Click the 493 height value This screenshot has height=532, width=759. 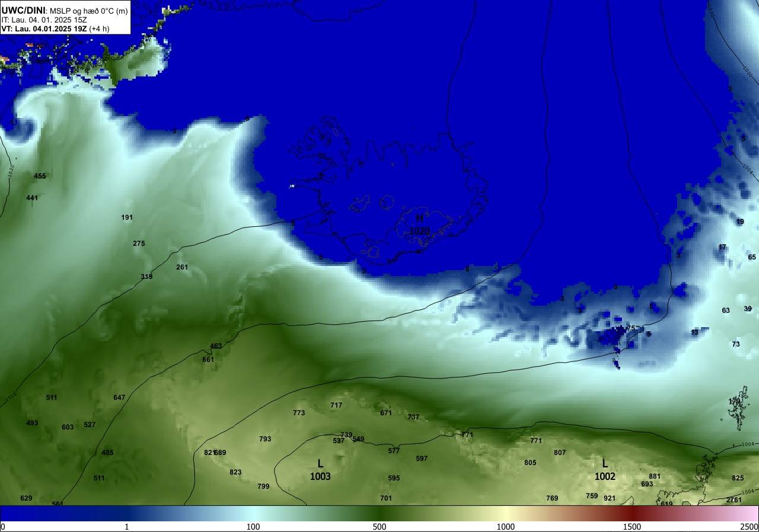click(x=32, y=423)
